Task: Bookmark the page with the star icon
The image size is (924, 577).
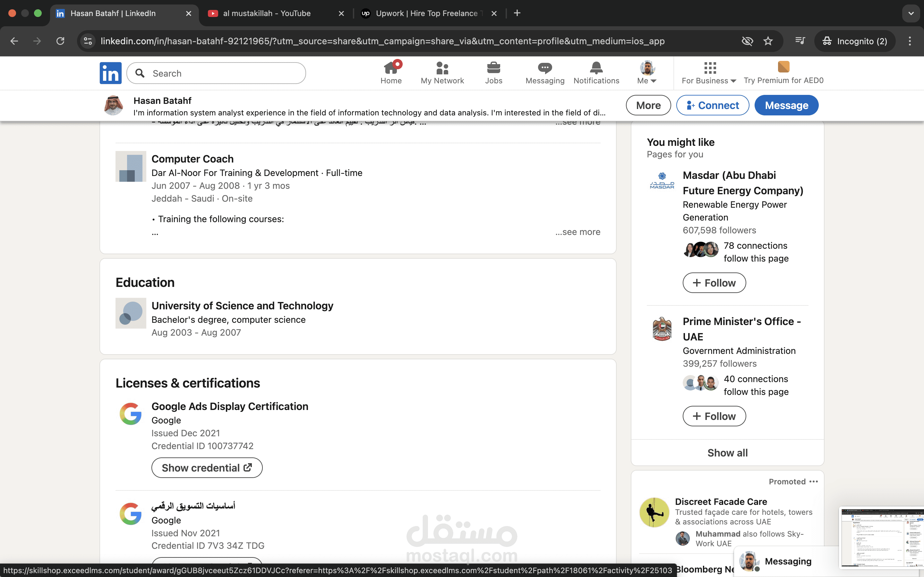Action: [768, 41]
